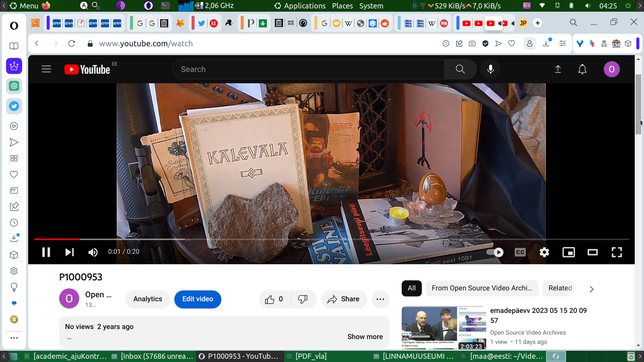Open more actions three-dot menu below video
Viewport: 644px width, 362px height.
point(380,299)
